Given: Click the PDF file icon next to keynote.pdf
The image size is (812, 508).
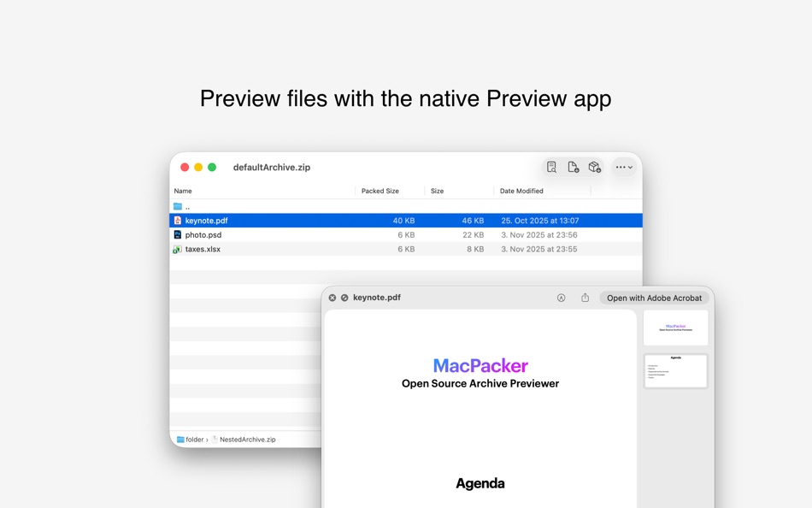Looking at the screenshot, I should coord(179,220).
